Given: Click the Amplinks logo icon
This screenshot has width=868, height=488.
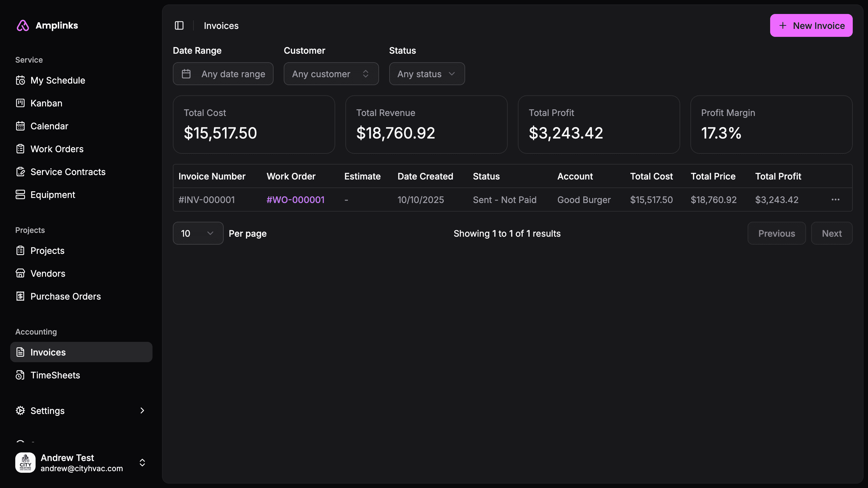Looking at the screenshot, I should pos(23,26).
